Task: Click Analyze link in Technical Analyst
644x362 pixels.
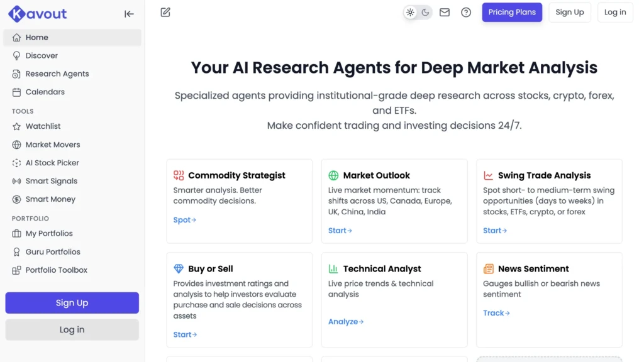Action: tap(346, 322)
